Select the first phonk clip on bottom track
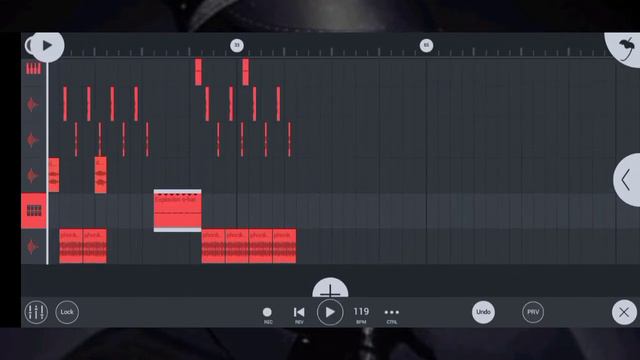 coord(71,246)
